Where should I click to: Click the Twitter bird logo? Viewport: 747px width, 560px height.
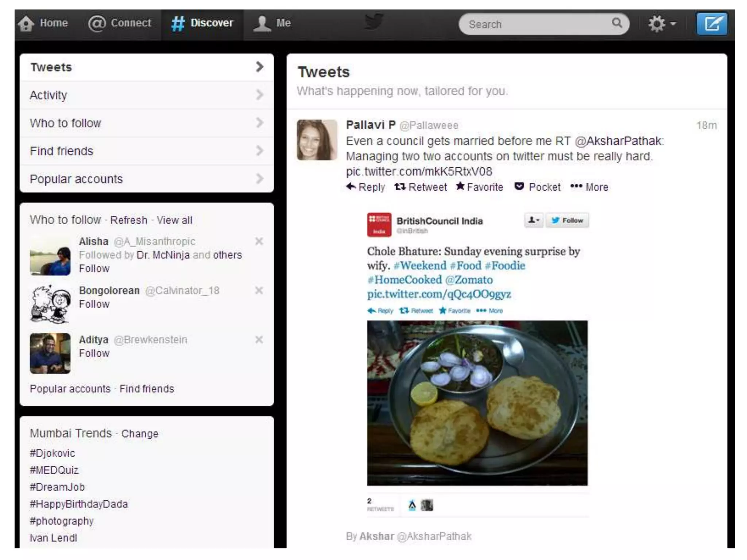click(x=373, y=22)
